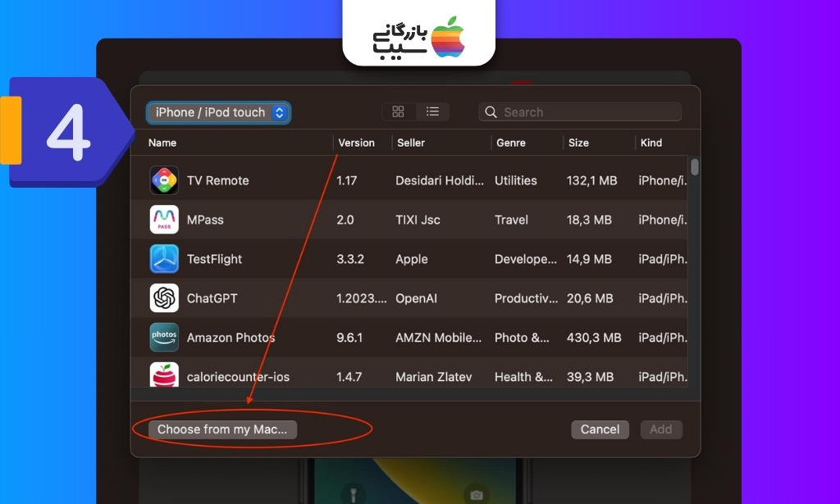Select the ChatGPT app icon
The width and height of the screenshot is (840, 504).
tap(164, 298)
